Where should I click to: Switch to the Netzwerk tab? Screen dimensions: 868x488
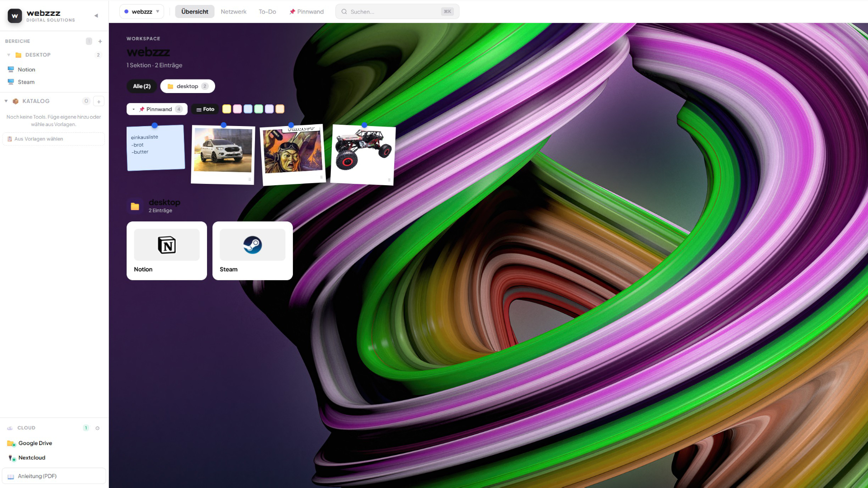(x=233, y=11)
